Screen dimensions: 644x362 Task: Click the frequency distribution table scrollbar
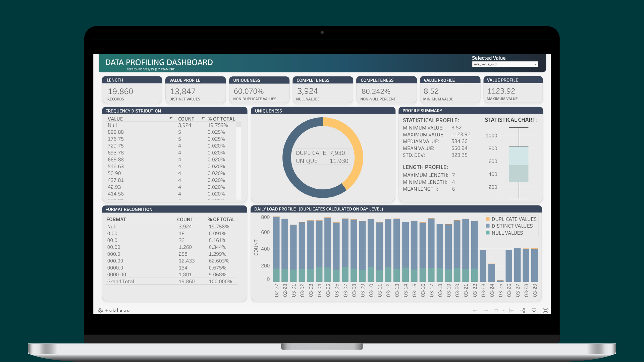[238, 161]
